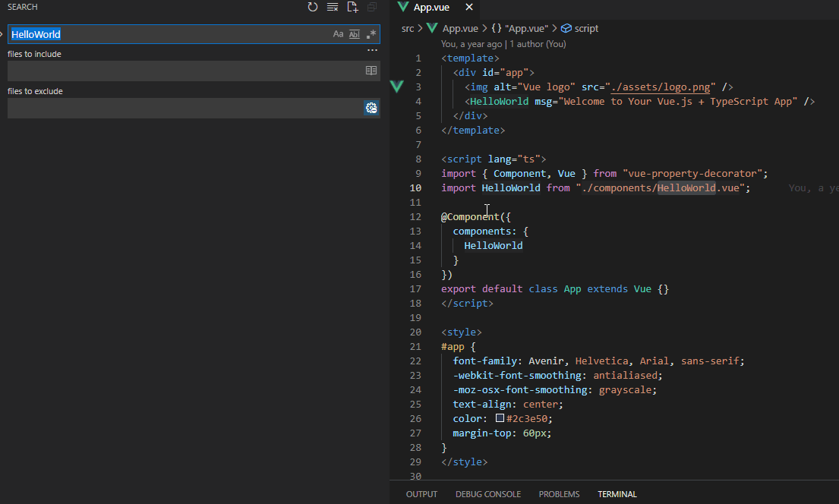839x504 pixels.
Task: Enable Match Whole Word search option
Action: (x=354, y=34)
